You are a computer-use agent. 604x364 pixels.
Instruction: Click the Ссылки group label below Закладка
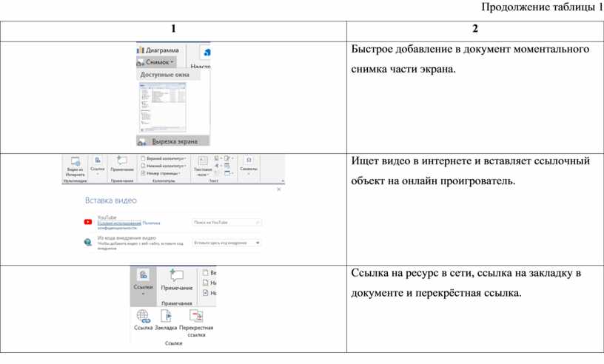(174, 343)
